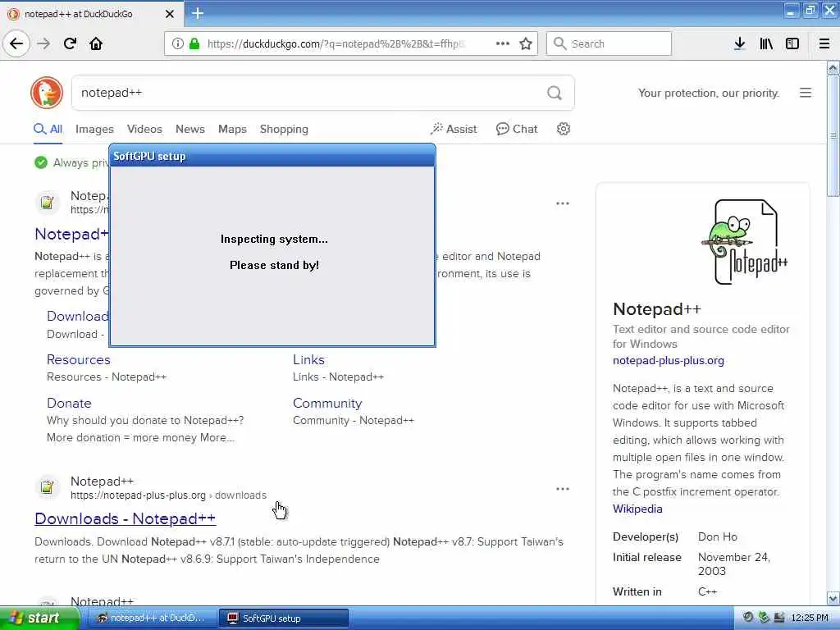The height and width of the screenshot is (630, 840).
Task: Click the first system tray icon
Action: (x=748, y=618)
